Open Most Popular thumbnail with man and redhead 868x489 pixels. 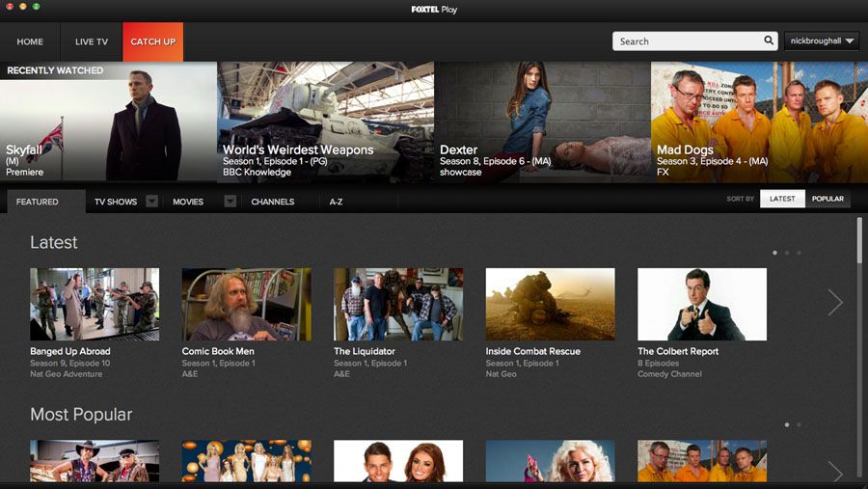click(398, 461)
